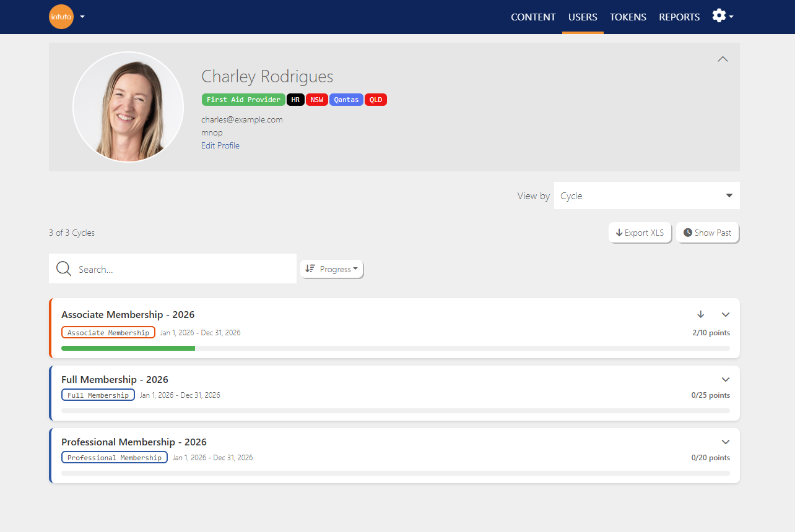
Task: Click the Edit Profile link
Action: coord(220,145)
